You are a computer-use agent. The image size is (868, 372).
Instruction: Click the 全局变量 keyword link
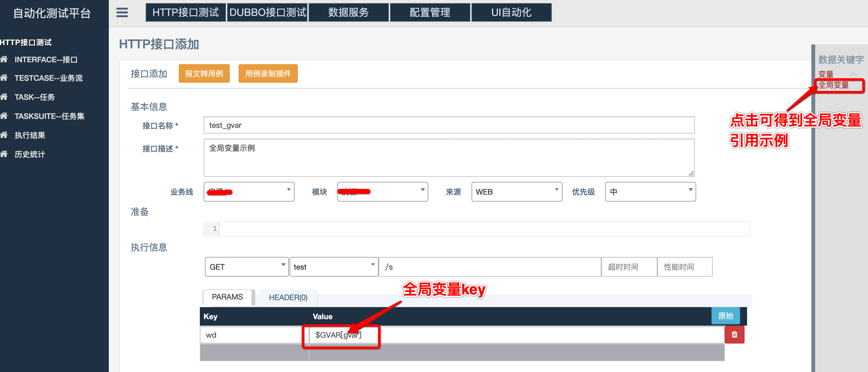coord(834,85)
